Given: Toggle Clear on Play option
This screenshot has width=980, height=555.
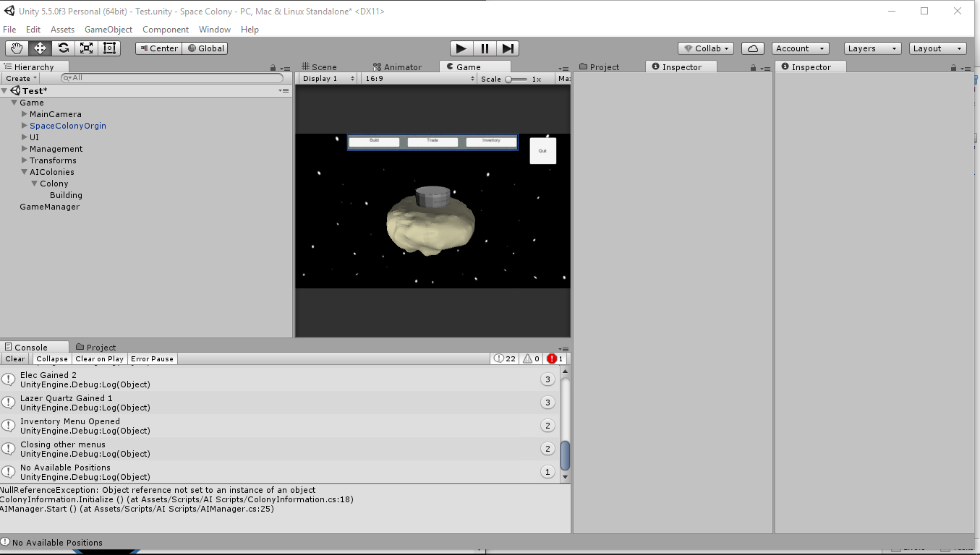Looking at the screenshot, I should click(99, 359).
